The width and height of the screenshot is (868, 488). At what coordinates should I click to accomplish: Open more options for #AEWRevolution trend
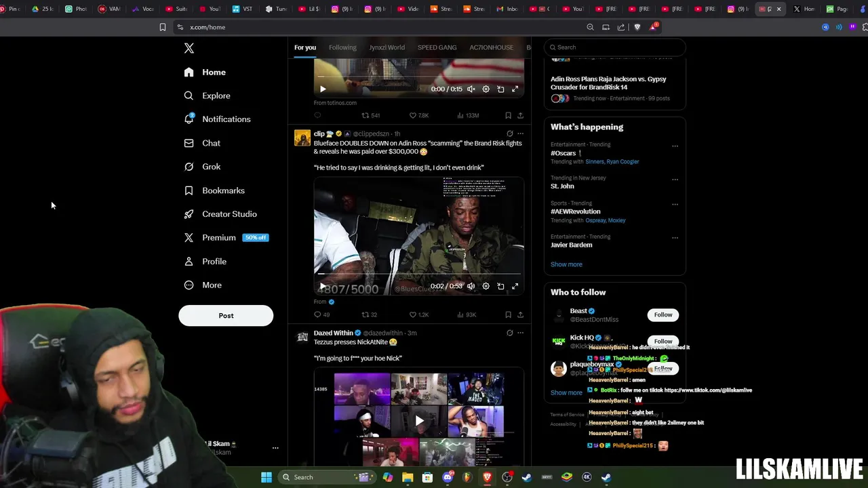pos(675,204)
